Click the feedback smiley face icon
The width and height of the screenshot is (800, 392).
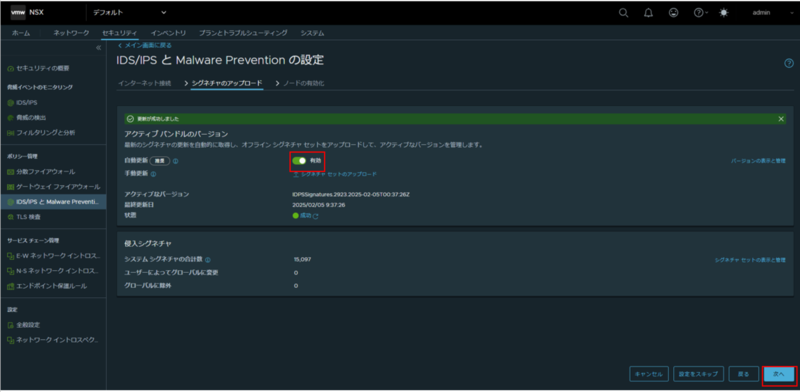click(673, 13)
